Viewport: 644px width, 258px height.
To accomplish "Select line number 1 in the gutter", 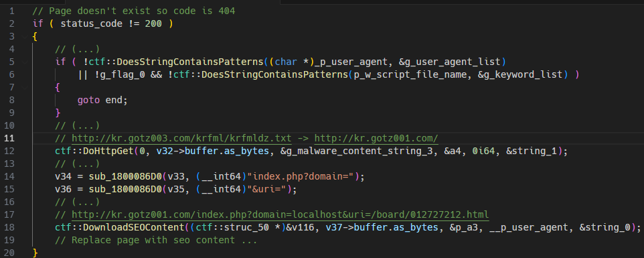I will pyautogui.click(x=11, y=11).
